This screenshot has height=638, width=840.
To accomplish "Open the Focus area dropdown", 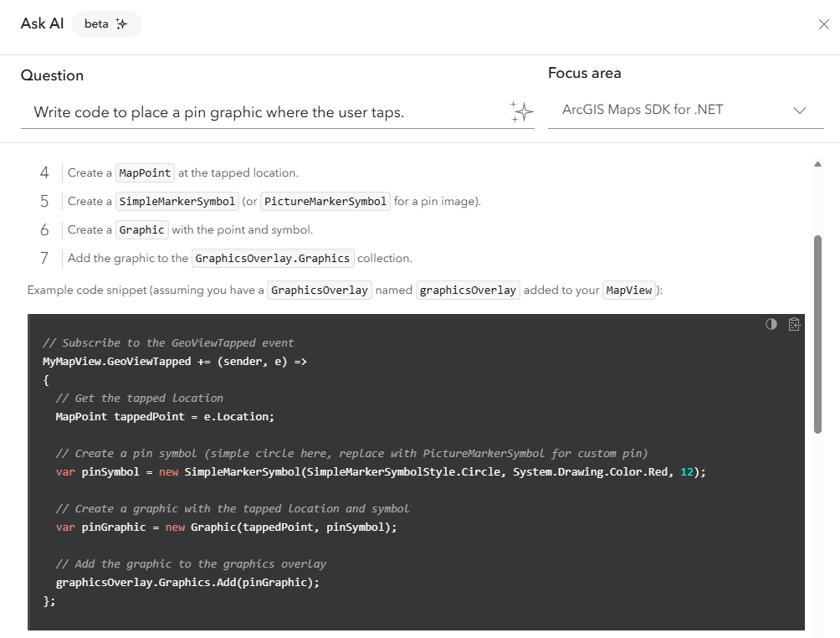I will pos(685,110).
